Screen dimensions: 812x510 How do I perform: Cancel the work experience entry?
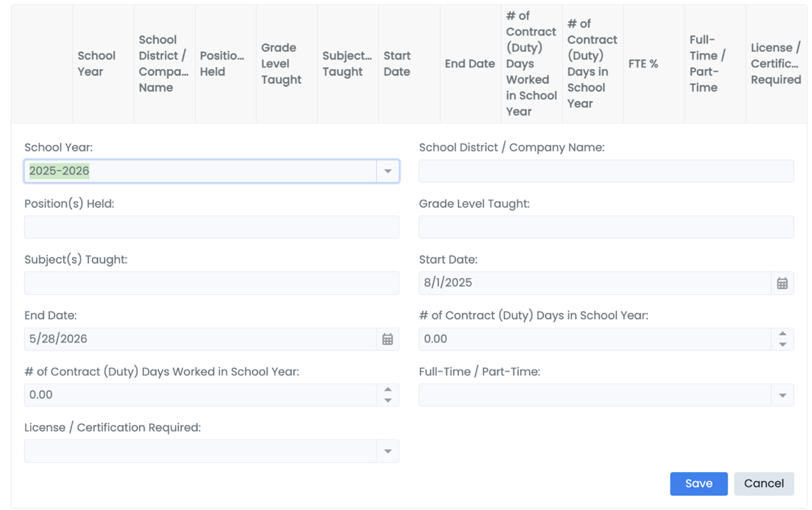pos(763,484)
